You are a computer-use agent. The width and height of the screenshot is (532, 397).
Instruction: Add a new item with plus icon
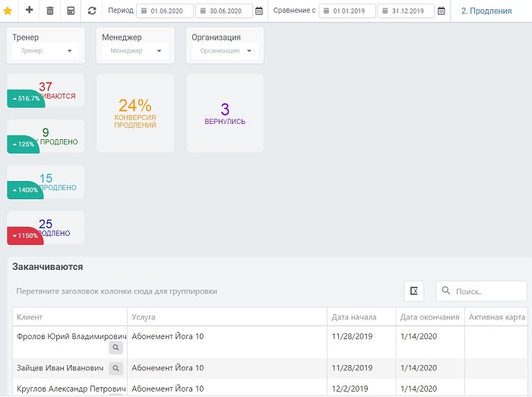29,10
